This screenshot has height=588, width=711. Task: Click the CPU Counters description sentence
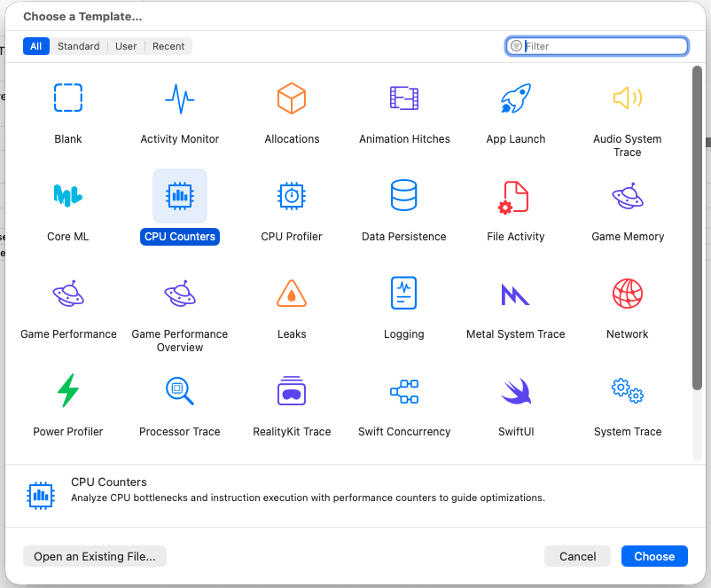pyautogui.click(x=308, y=498)
